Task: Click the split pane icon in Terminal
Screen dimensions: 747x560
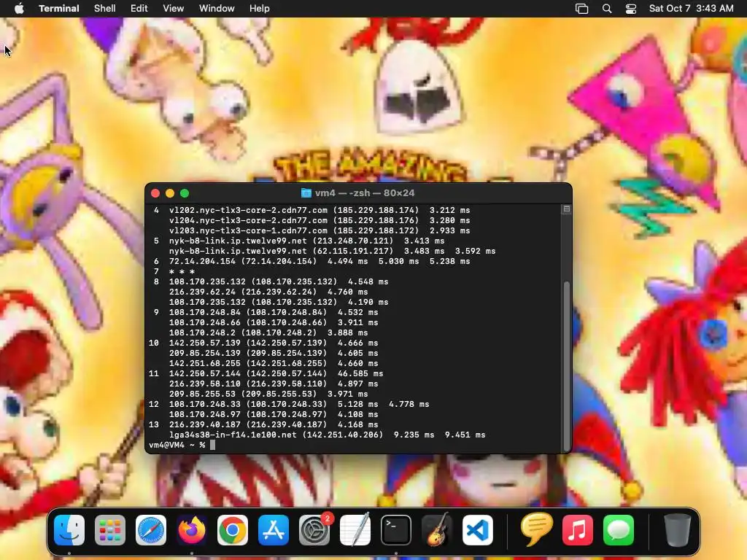Action: pos(566,209)
